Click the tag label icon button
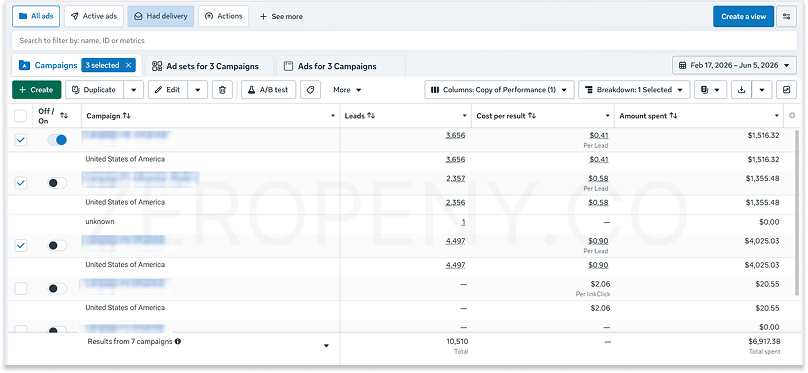This screenshot has width=808, height=373. point(310,90)
